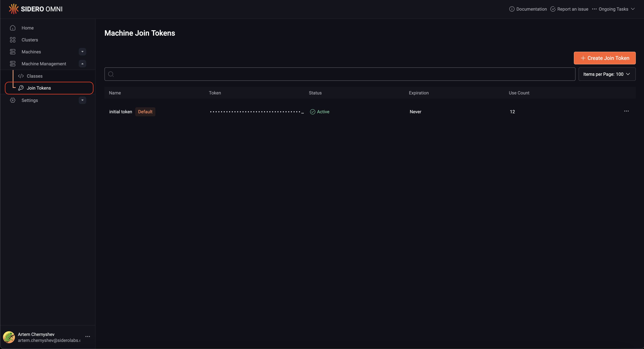Go to Clusters page
Screen dimensions: 644x349
tap(30, 40)
